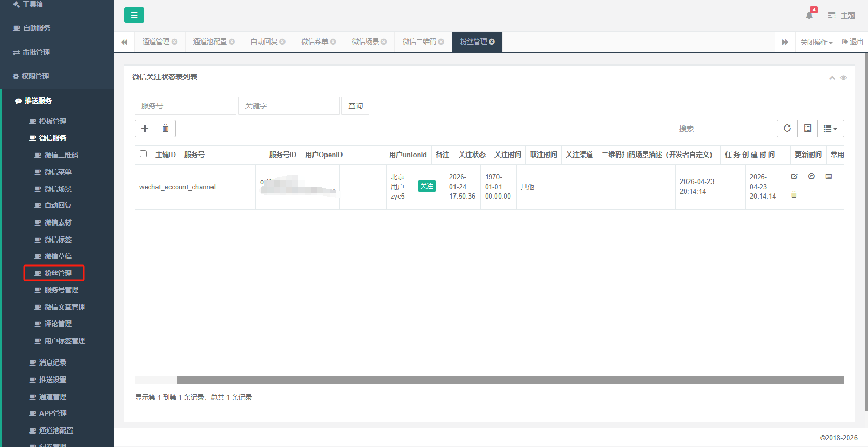Image resolution: width=868 pixels, height=447 pixels.
Task: Close the 自动回复 tab via its x icon
Action: click(282, 42)
